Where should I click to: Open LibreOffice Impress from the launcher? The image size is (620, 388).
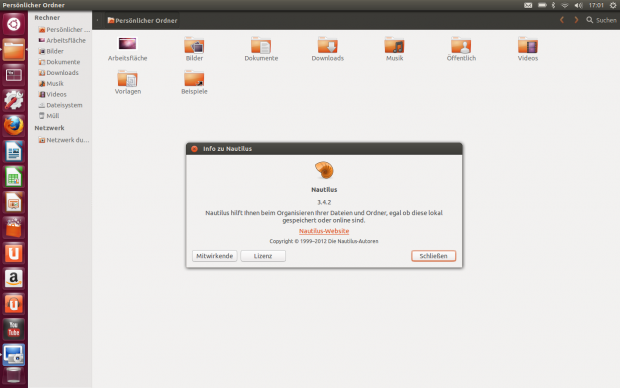coord(14,203)
